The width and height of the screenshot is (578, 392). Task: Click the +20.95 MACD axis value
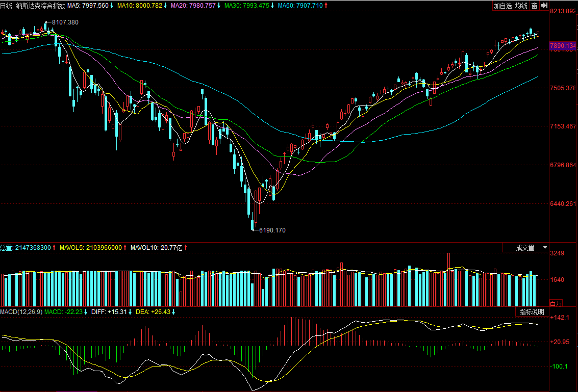pos(560,342)
